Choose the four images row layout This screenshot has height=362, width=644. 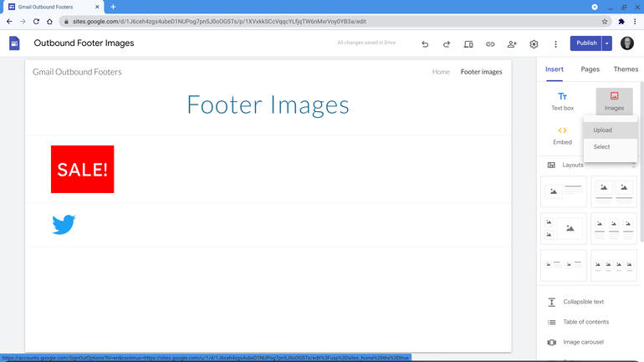(614, 265)
